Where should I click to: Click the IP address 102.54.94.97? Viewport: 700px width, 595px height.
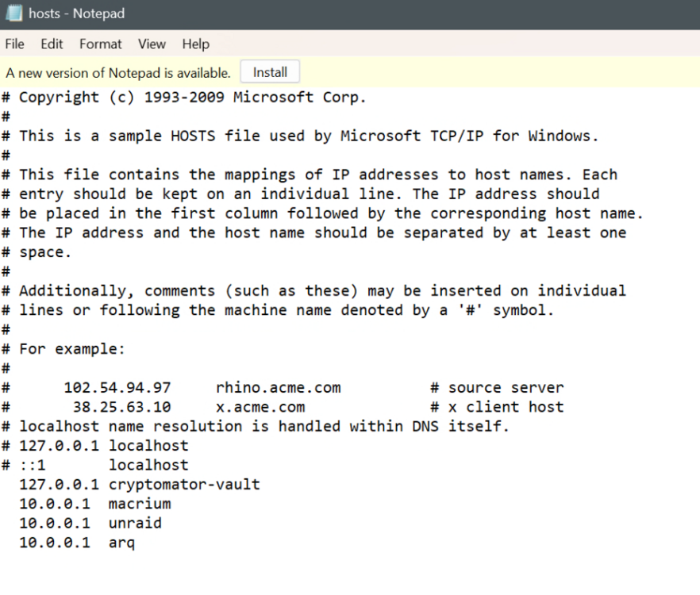(x=117, y=387)
